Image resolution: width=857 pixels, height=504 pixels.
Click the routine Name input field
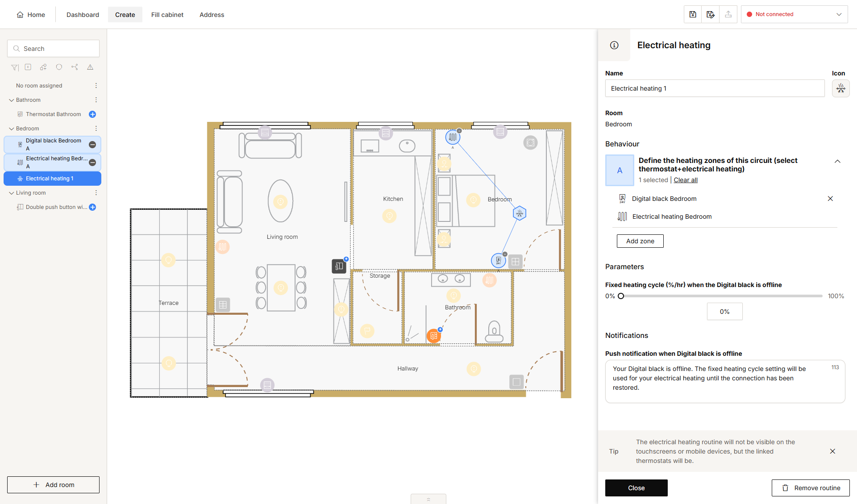(715, 88)
